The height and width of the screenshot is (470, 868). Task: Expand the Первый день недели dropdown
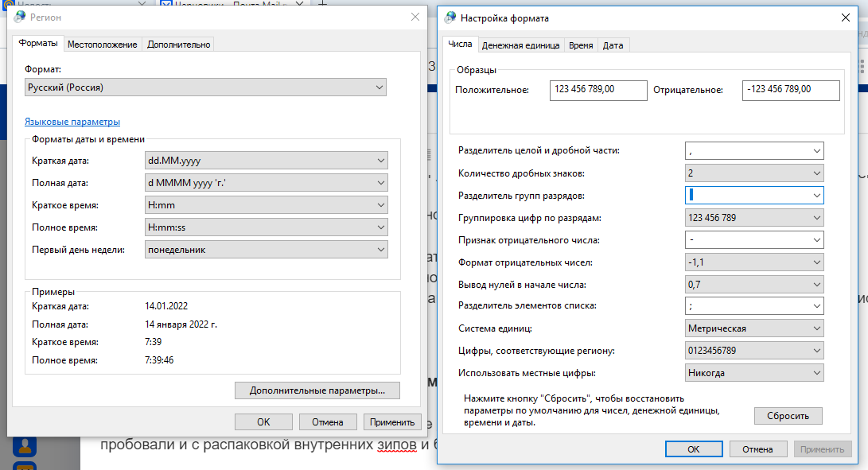pos(267,250)
